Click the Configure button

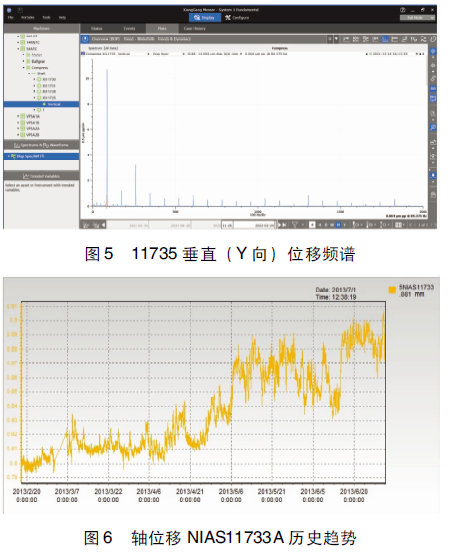(x=237, y=18)
